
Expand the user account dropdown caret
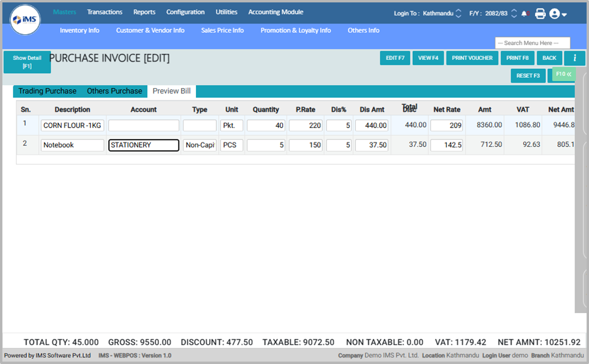point(564,14)
